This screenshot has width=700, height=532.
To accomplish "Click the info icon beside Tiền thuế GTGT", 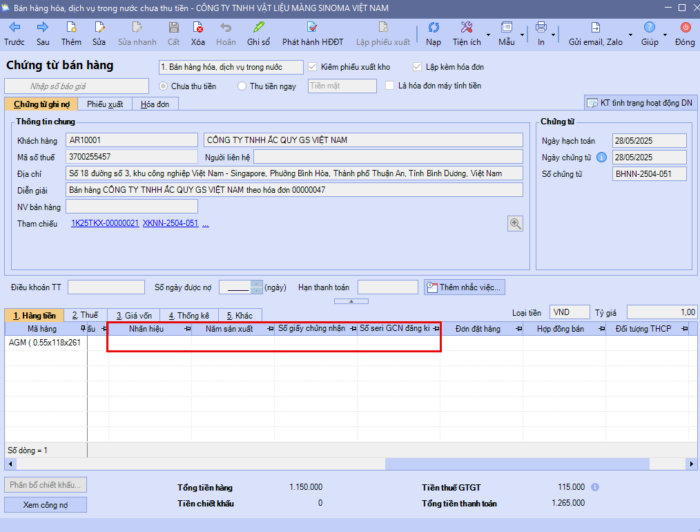I will coord(595,487).
